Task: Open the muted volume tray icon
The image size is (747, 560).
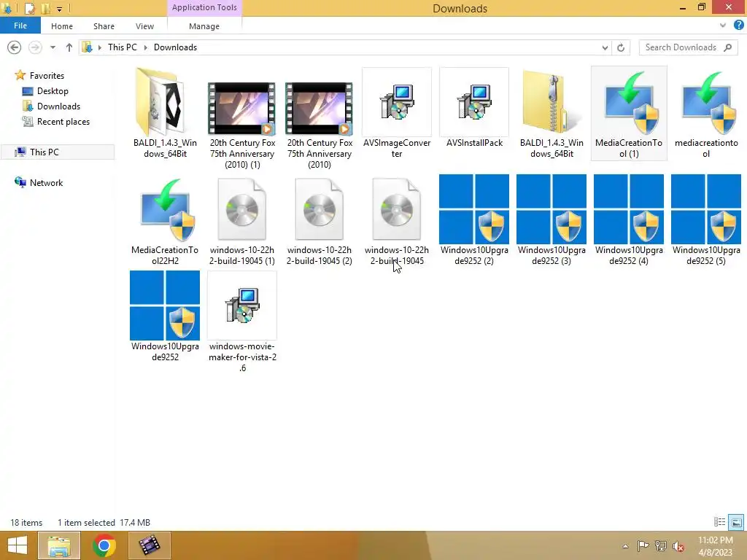Action: (678, 546)
